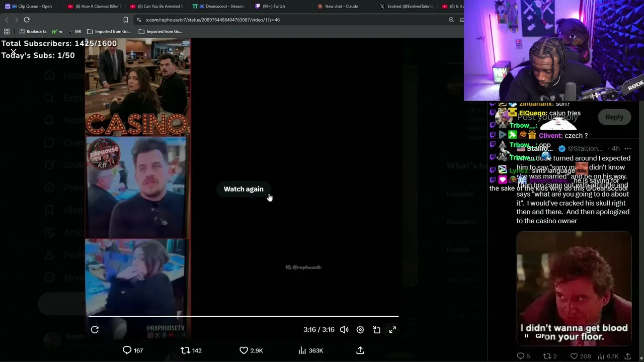
Task: Open the 'I didn't wanna get blood' GIF
Action: [x=574, y=289]
